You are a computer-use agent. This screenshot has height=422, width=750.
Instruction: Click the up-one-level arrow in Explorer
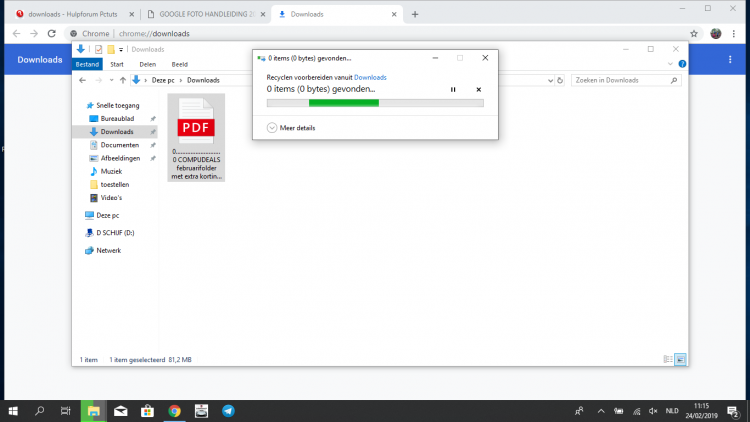click(122, 80)
